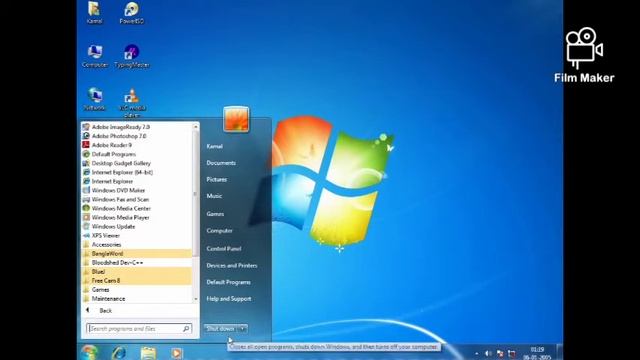640x360 pixels.
Task: Click the Start orb on the taskbar
Action: [89, 352]
